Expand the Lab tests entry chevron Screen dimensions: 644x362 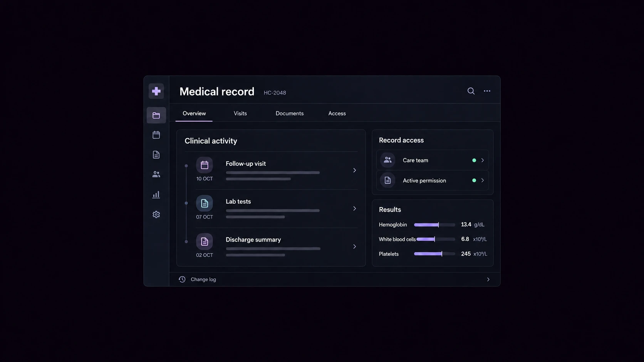355,209
